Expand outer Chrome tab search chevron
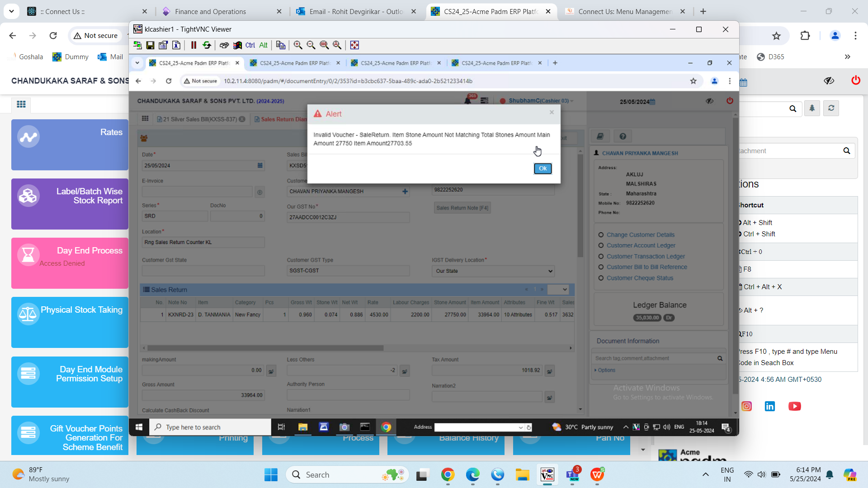Viewport: 868px width, 488px height. [x=11, y=11]
